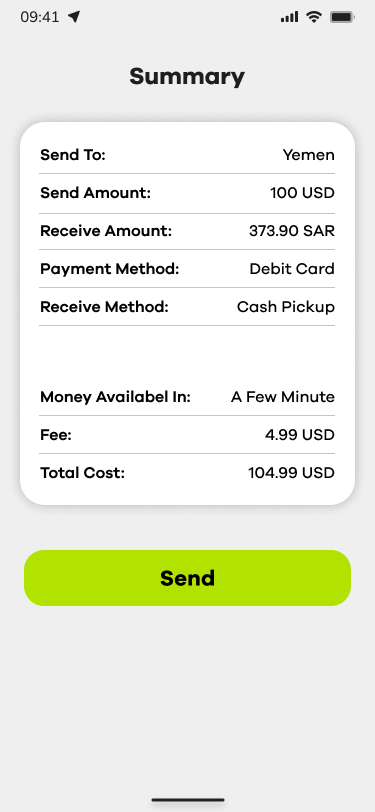This screenshot has width=375, height=812.
Task: Tap the 4.99 USD fee value
Action: pos(300,435)
